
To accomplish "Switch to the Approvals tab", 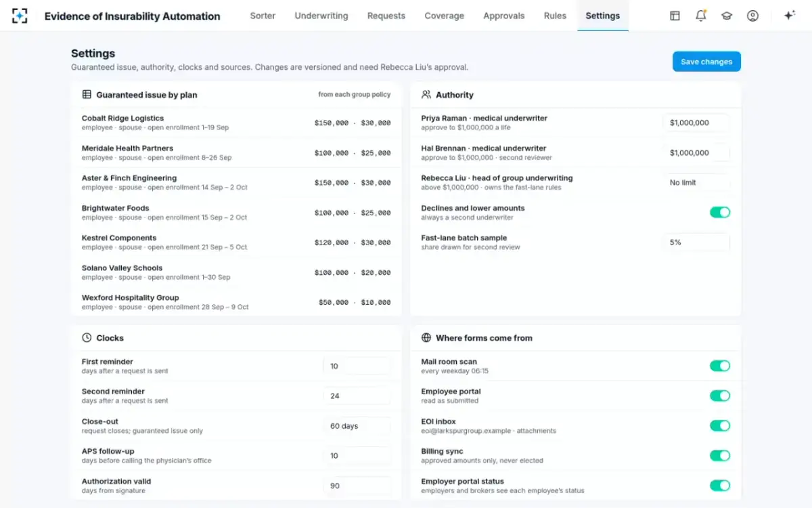I will (x=504, y=16).
